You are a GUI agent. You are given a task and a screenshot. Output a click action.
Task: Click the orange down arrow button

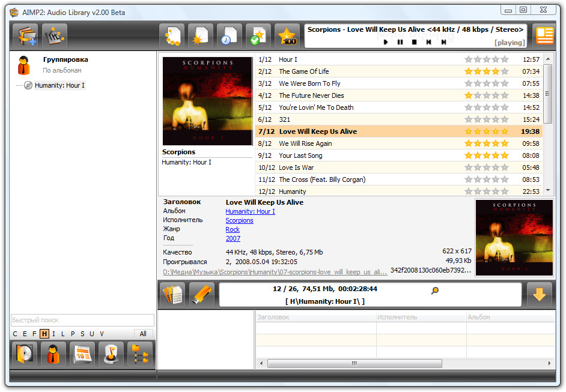point(540,295)
